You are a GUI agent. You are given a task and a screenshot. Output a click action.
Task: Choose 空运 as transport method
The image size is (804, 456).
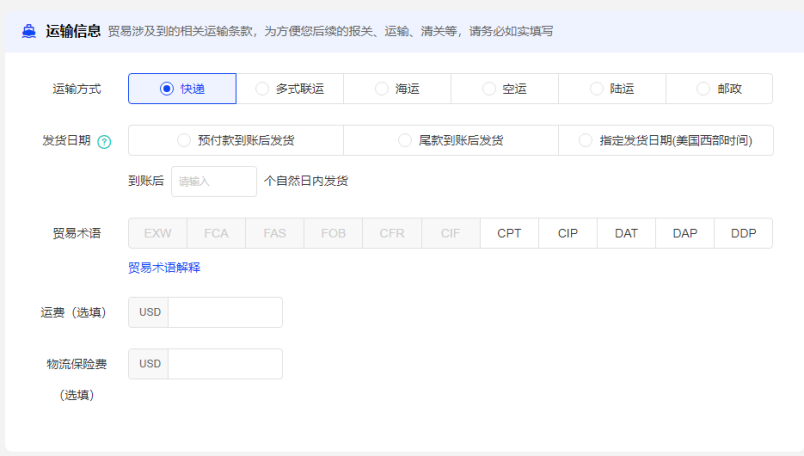tap(504, 89)
